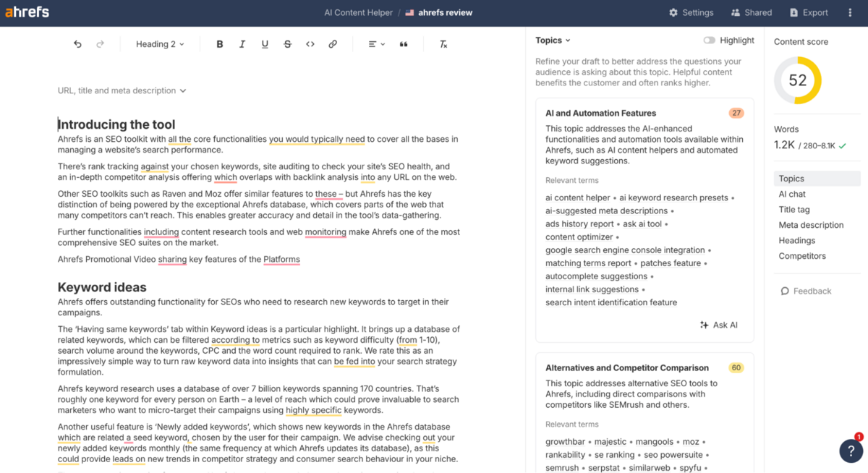The height and width of the screenshot is (473, 868).
Task: Click the word count 1.2K
Action: [x=784, y=145]
